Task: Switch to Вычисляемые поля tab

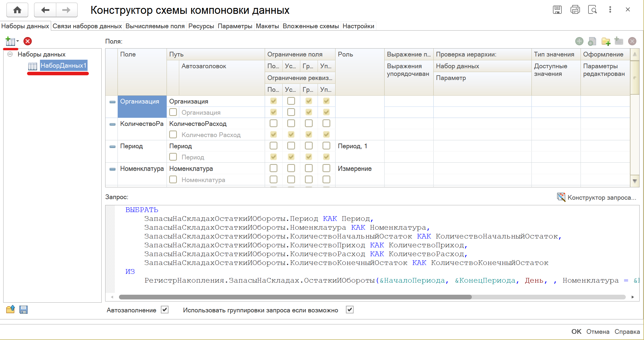Action: (155, 26)
